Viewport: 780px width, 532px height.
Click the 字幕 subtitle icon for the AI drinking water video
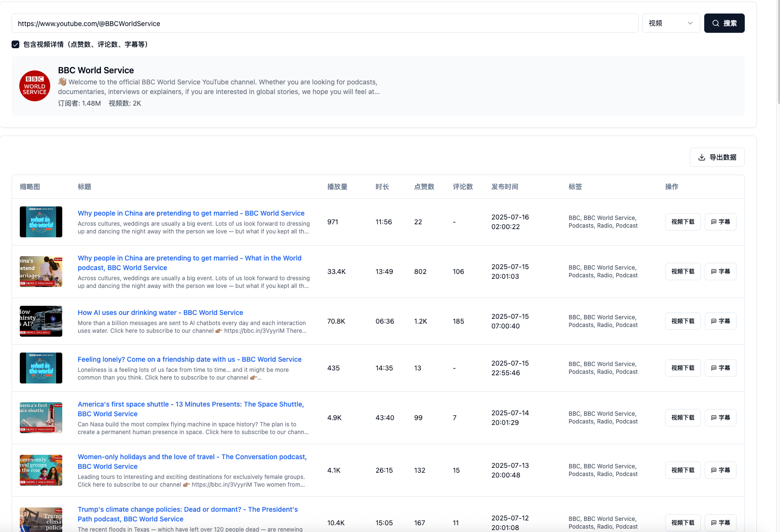click(x=714, y=321)
